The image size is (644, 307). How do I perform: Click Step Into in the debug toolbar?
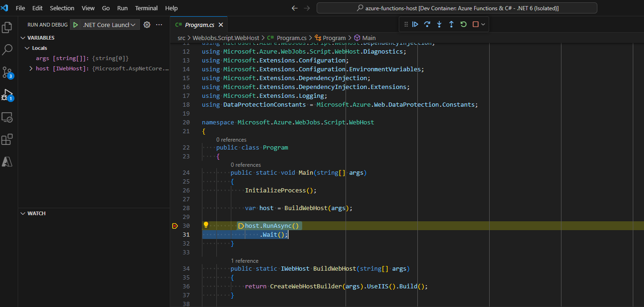pyautogui.click(x=439, y=24)
